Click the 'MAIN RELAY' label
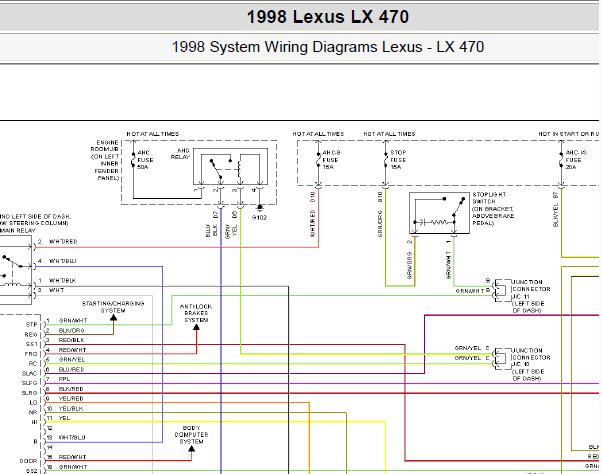Viewport: 602px width, 474px height. click(x=17, y=231)
